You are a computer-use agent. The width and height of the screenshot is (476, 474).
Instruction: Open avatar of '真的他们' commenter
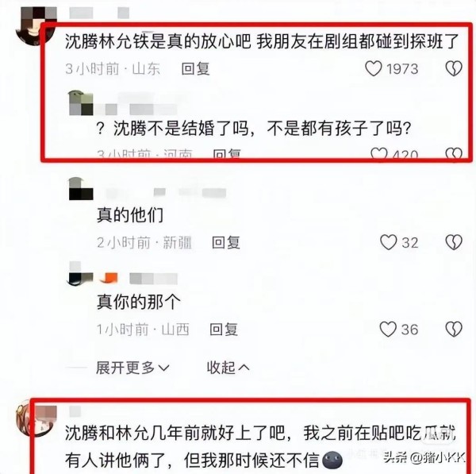pyautogui.click(x=81, y=189)
